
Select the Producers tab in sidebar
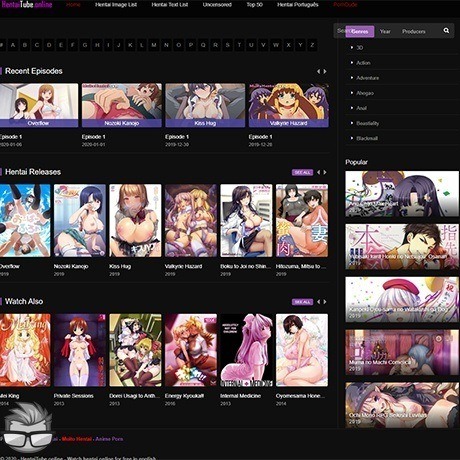pyautogui.click(x=414, y=32)
